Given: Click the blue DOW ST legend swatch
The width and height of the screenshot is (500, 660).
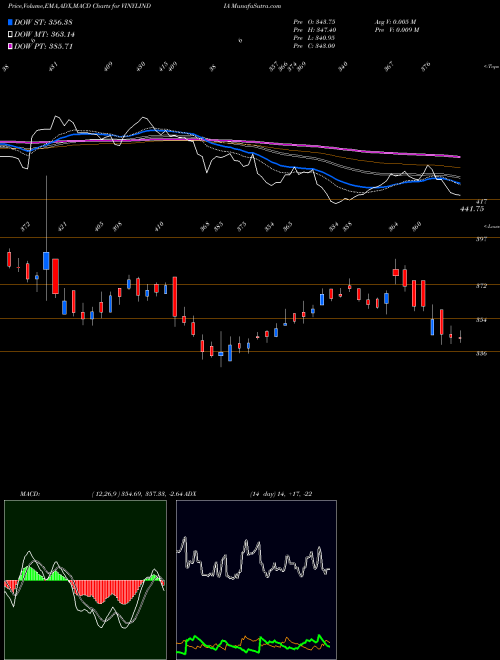Looking at the screenshot, I should tap(10, 22).
